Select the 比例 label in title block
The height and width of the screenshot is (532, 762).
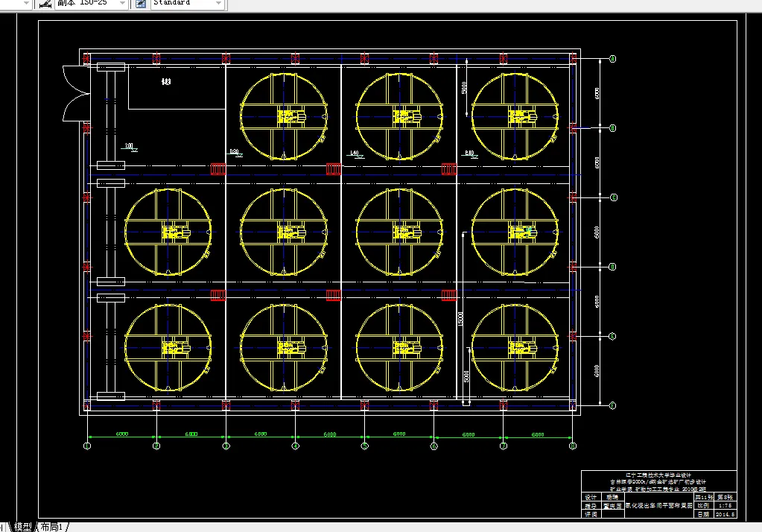[703, 506]
